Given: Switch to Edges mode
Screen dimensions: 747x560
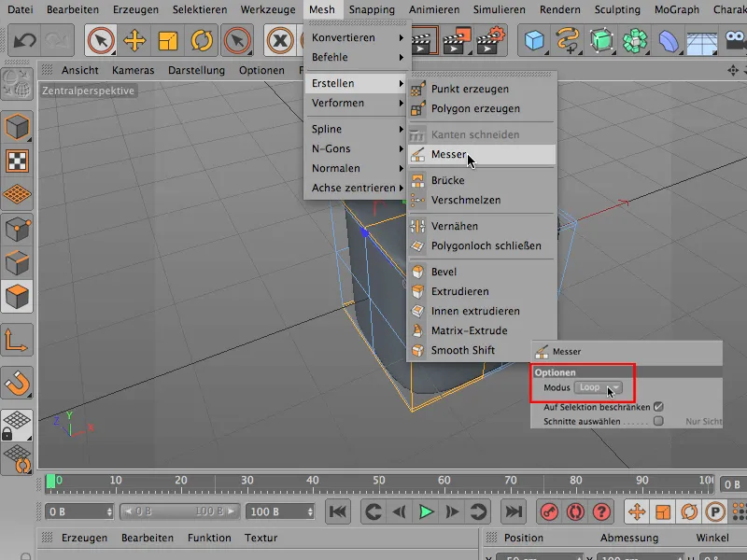Looking at the screenshot, I should click(x=17, y=263).
